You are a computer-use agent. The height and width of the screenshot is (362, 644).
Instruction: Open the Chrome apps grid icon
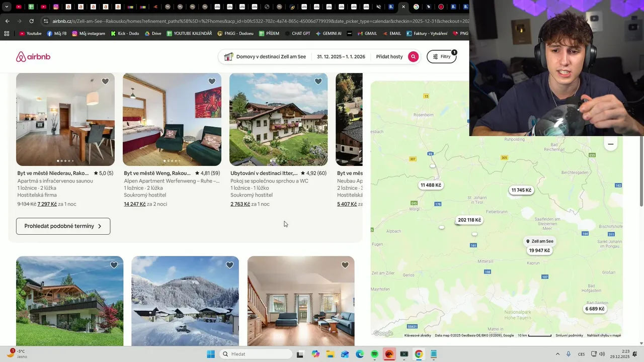[x=7, y=34]
